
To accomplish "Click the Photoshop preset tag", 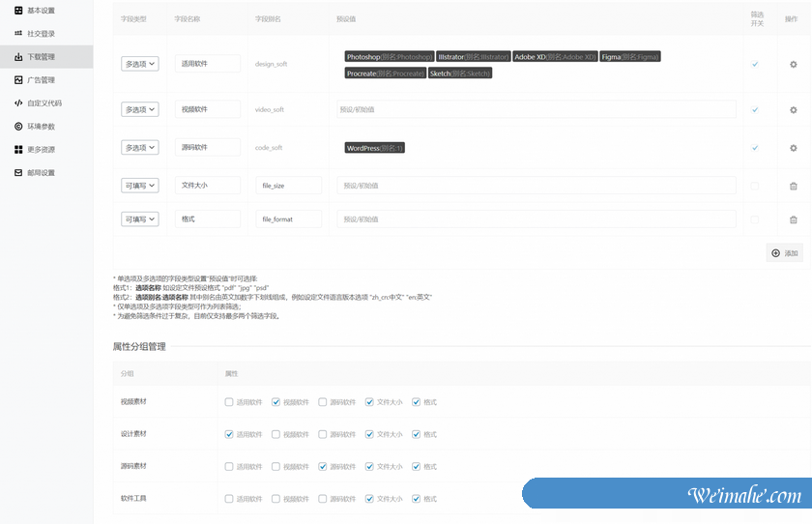I will 390,57.
